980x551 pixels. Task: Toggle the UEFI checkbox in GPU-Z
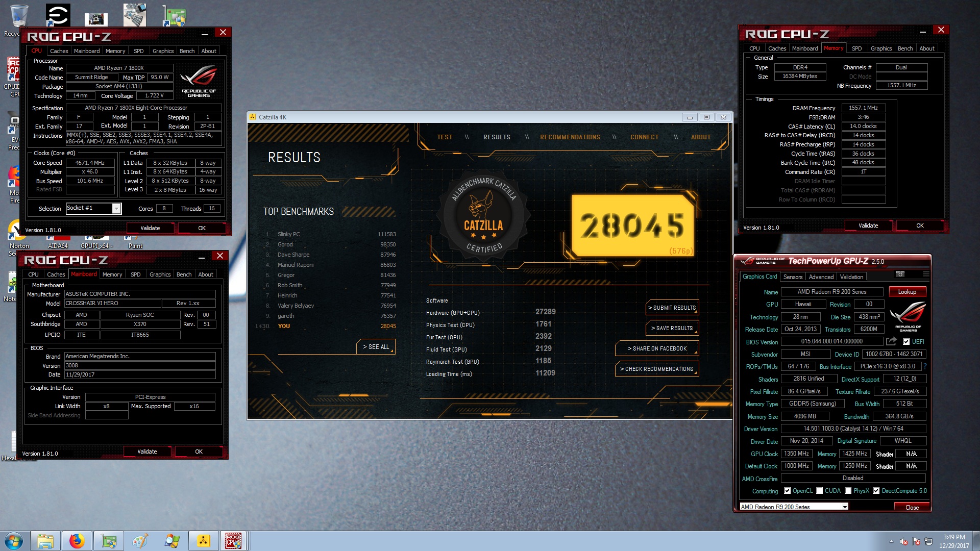pos(906,342)
